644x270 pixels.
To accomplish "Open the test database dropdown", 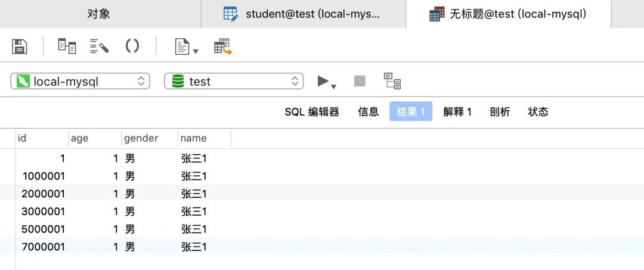I will click(x=234, y=81).
